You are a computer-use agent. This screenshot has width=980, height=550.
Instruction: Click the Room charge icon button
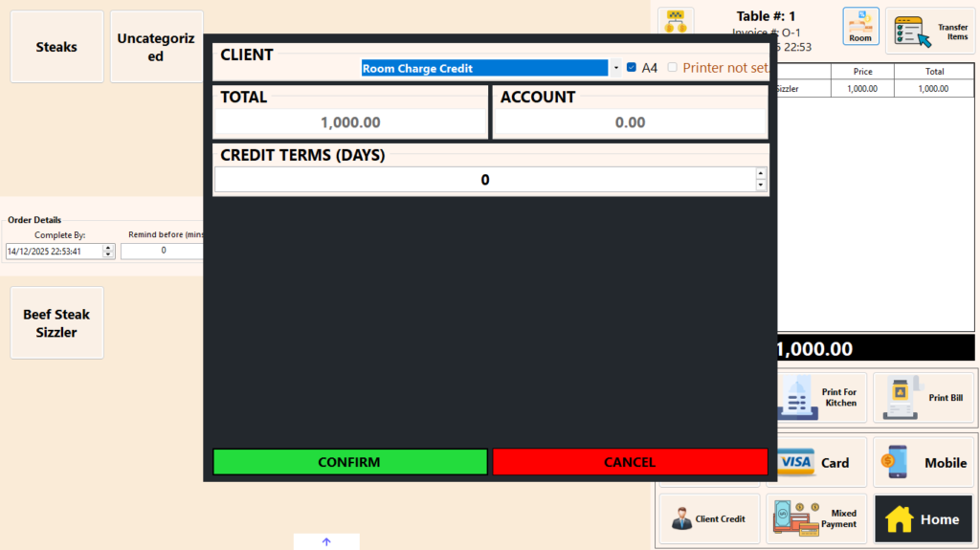[860, 27]
